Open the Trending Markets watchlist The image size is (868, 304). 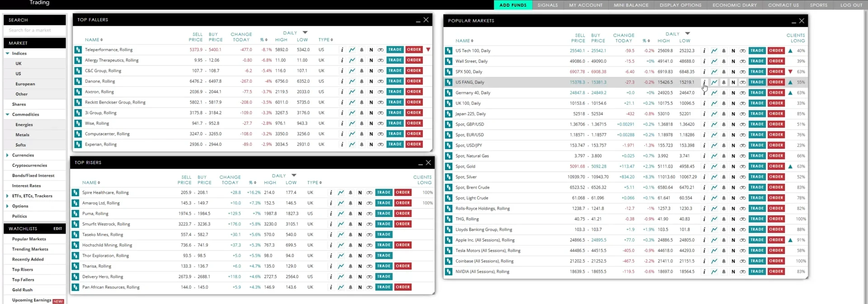30,249
